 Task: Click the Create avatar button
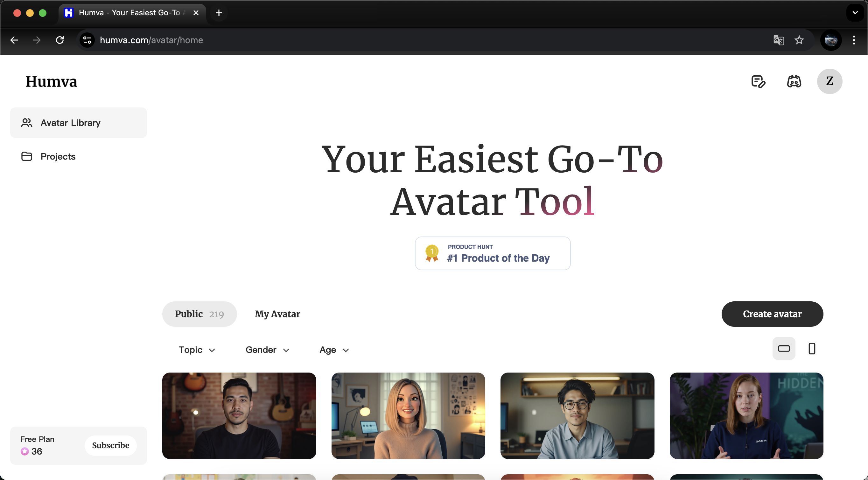772,314
